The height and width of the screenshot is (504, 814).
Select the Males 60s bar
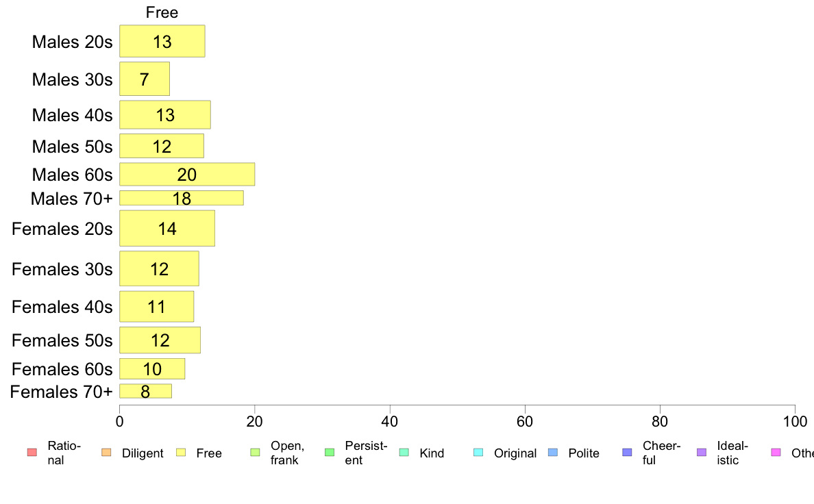pos(187,175)
